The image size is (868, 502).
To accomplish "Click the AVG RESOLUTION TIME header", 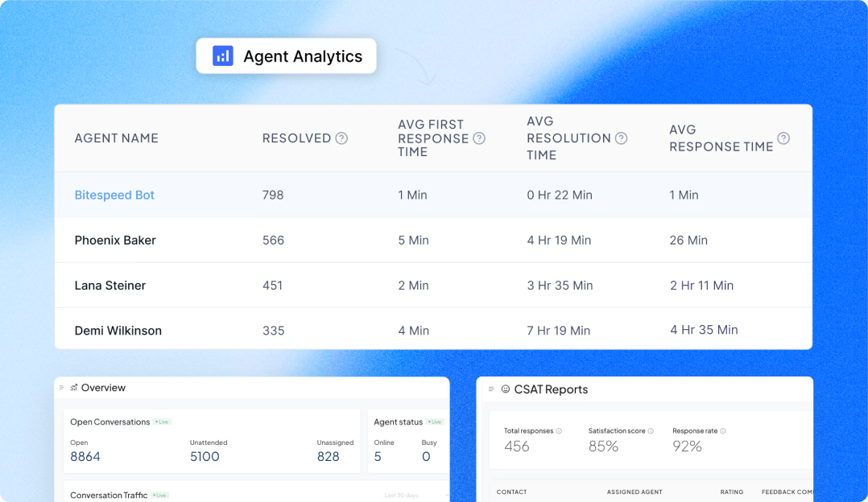I will click(568, 138).
